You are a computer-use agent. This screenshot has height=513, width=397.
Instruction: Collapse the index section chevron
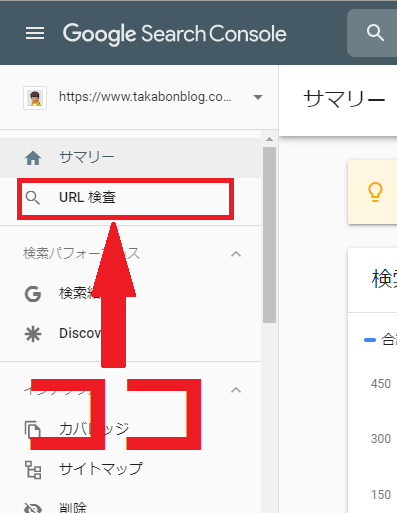[236, 390]
